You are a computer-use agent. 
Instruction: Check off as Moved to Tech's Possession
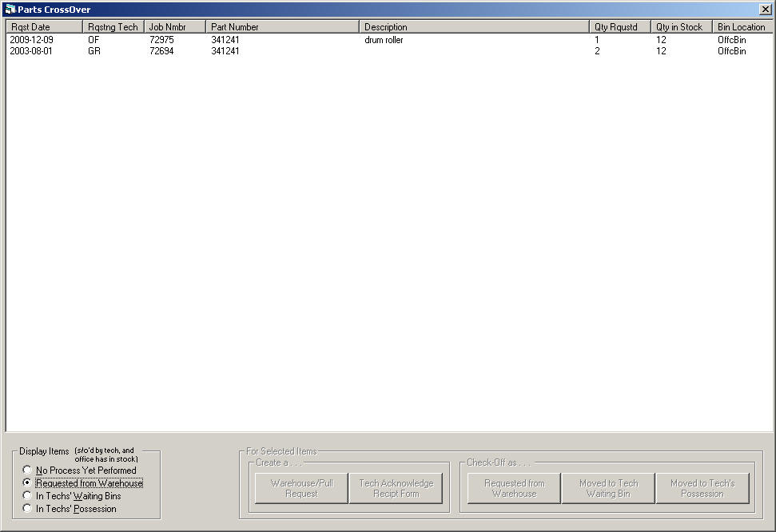(702, 488)
